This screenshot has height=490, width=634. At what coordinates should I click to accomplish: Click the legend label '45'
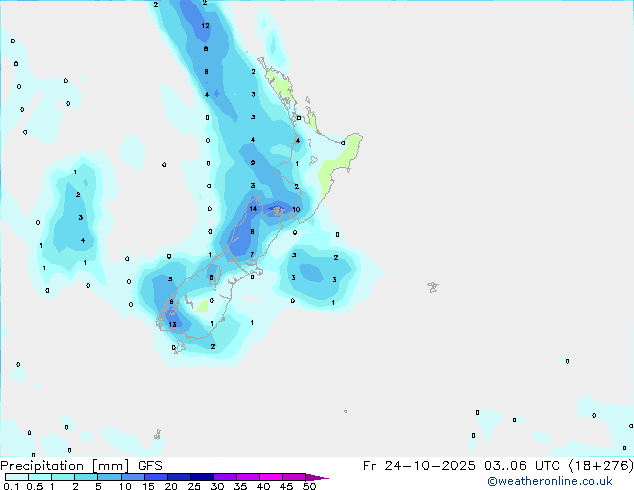pyautogui.click(x=286, y=486)
